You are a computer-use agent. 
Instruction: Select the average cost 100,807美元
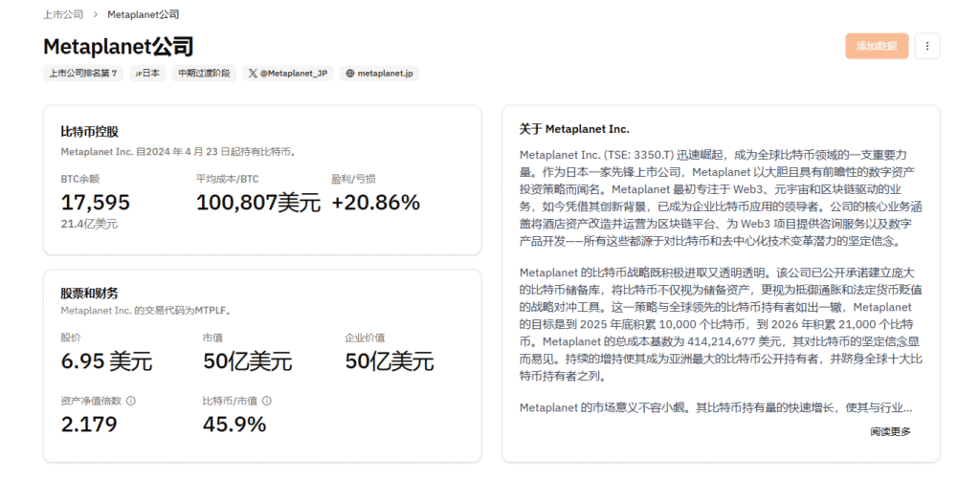(x=258, y=203)
